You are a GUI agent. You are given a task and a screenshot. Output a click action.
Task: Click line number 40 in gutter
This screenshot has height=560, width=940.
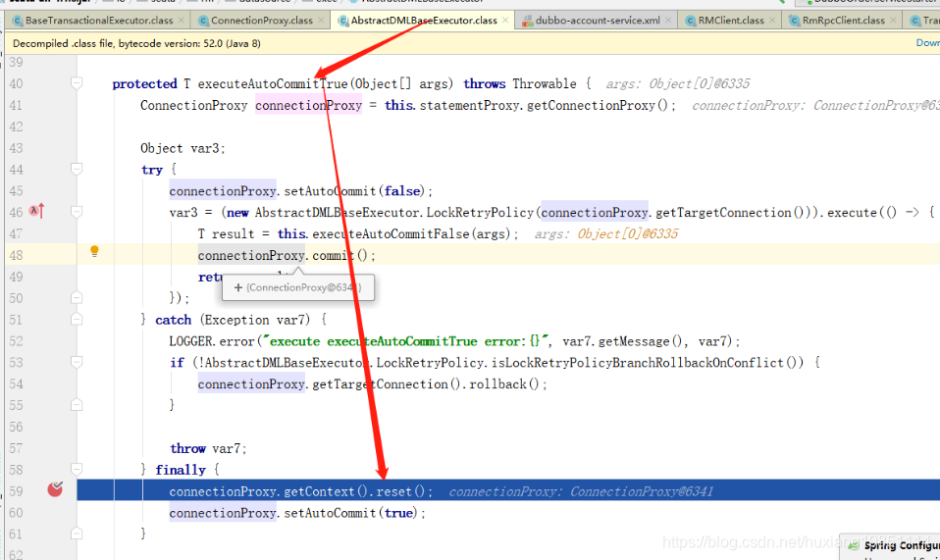(16, 83)
